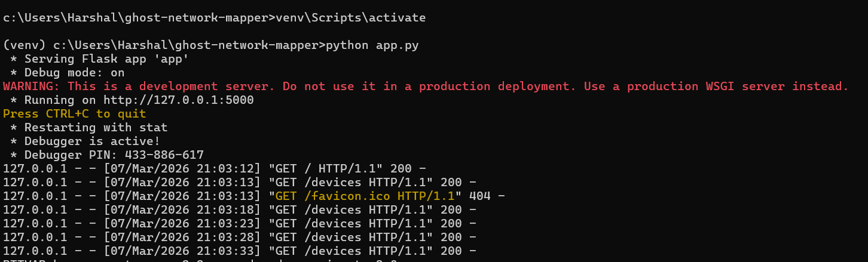The image size is (868, 262).
Task: Click the GET /devices request logged at 21:03:23
Action: pyautogui.click(x=350, y=223)
